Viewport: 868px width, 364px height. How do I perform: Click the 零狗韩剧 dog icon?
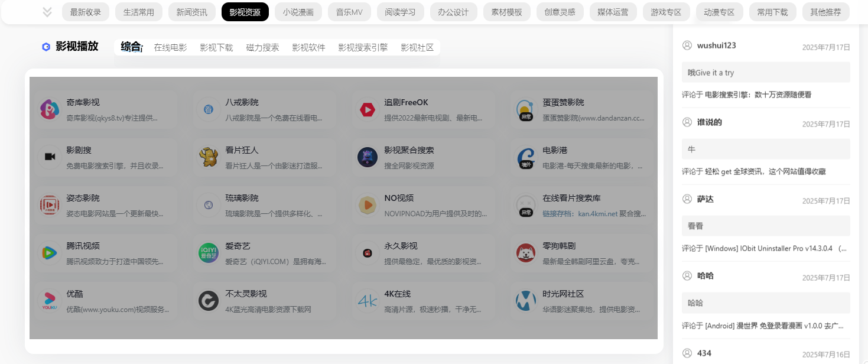525,253
